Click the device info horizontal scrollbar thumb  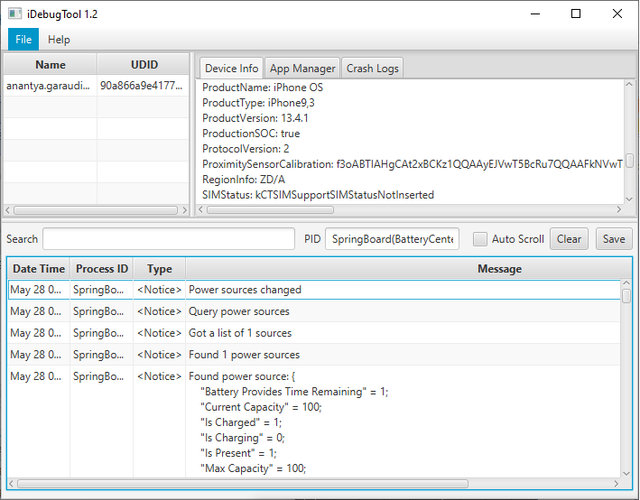(270, 210)
